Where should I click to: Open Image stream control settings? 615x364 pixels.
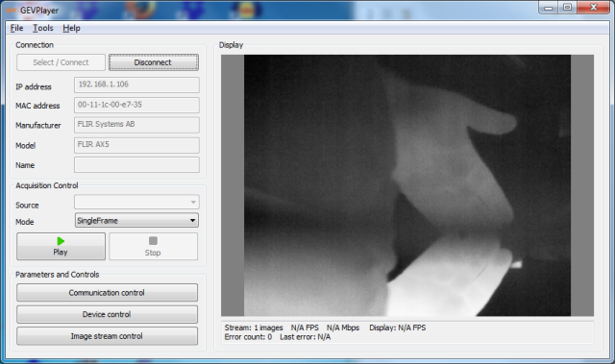(107, 336)
